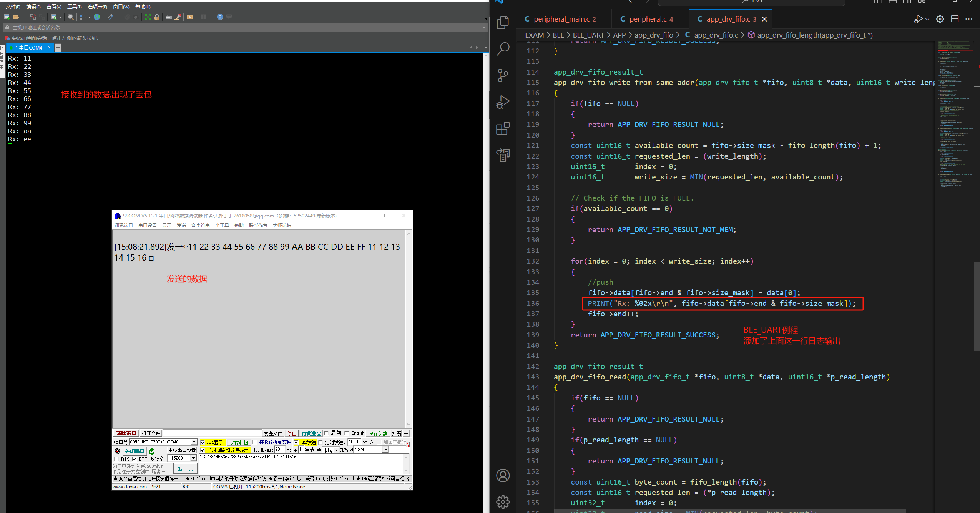Click the open folder icon in Xshell toolbar
The width and height of the screenshot is (980, 513).
coord(16,17)
